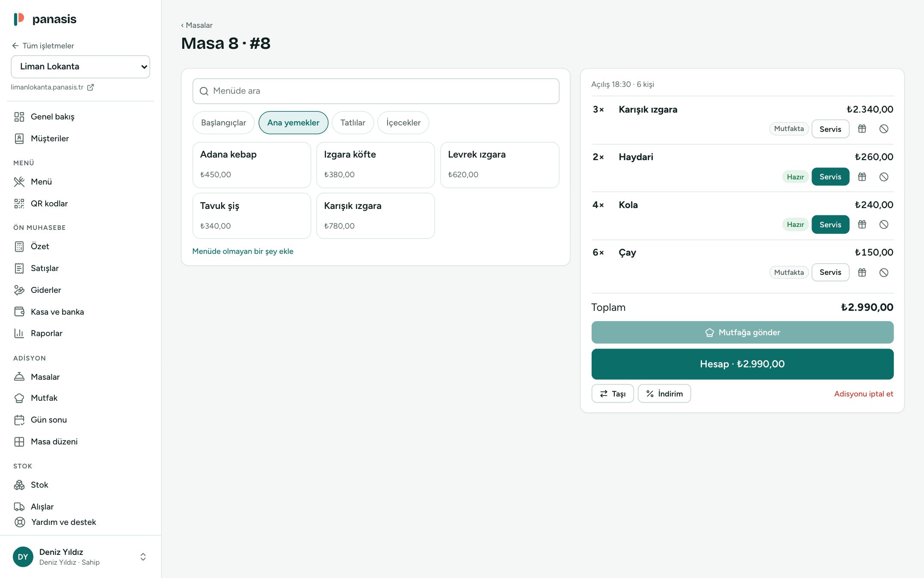Toggle Servis for Çay order
This screenshot has width=924, height=578.
(830, 272)
